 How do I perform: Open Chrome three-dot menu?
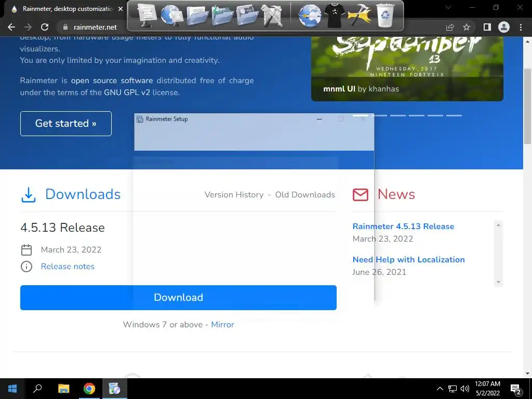coord(521,27)
